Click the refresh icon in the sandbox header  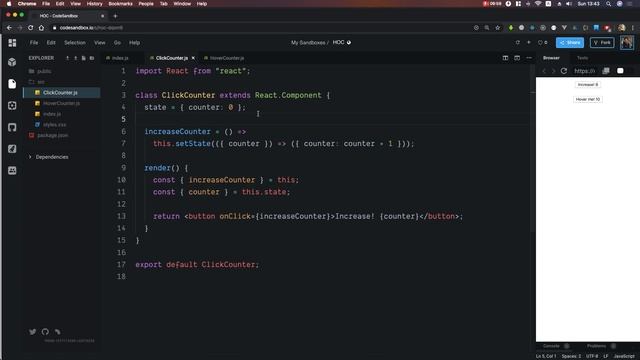pyautogui.click(x=518, y=42)
